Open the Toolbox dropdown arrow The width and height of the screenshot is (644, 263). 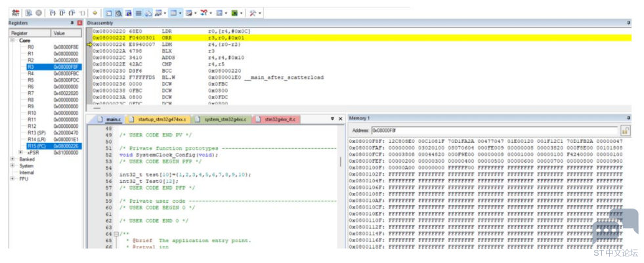click(x=260, y=13)
